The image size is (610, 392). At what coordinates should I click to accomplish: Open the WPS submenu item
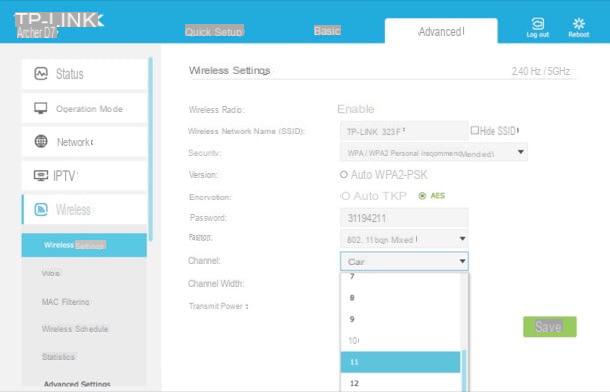point(51,273)
